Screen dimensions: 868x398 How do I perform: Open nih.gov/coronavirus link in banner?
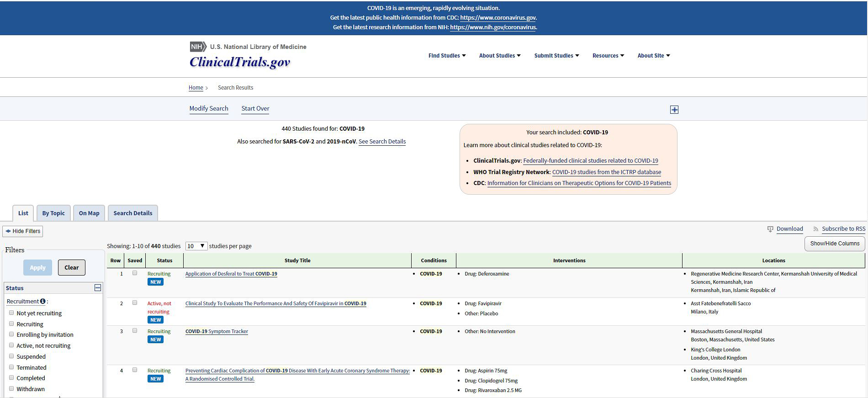pos(493,27)
